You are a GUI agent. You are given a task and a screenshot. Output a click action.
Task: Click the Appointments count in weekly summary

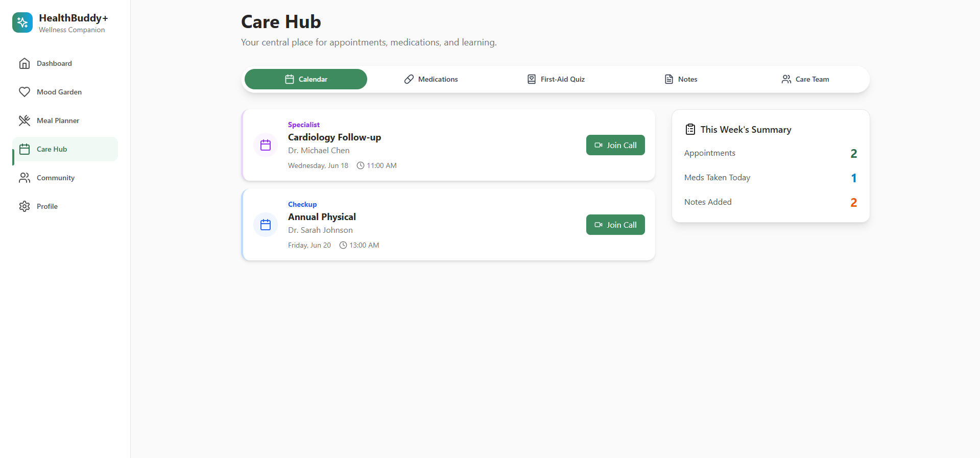[853, 153]
